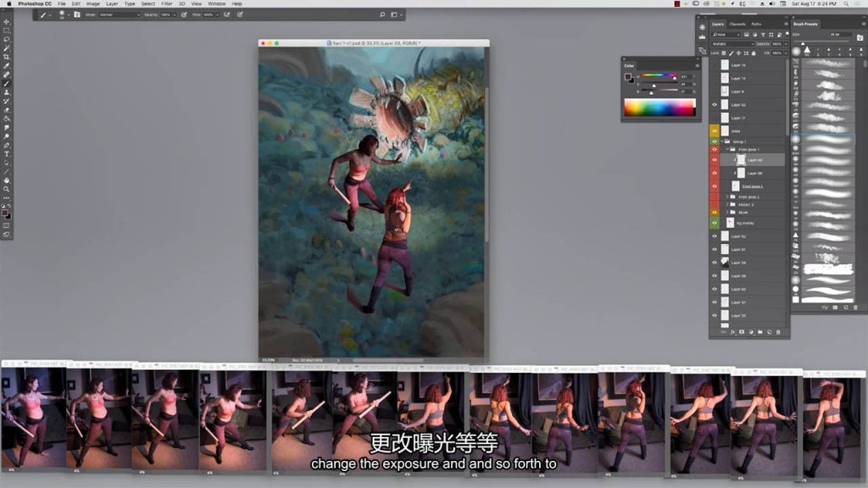
Task: Delete brush in Brush Presets panel
Action: coord(855,308)
